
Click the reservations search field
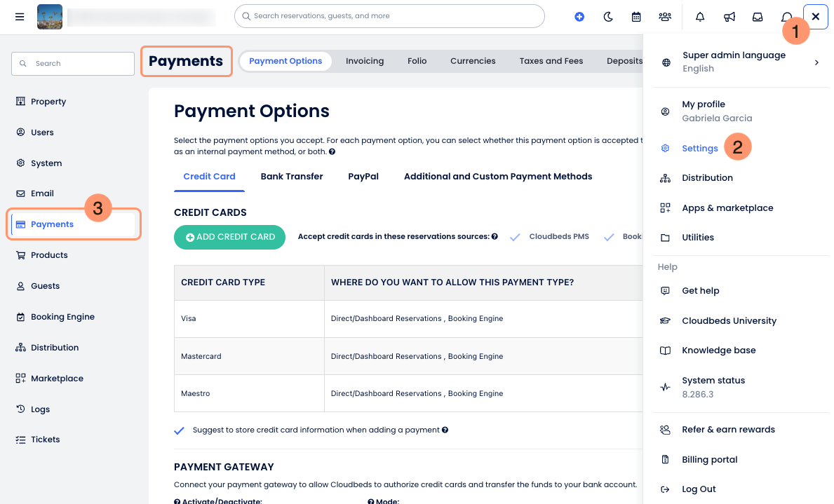coord(389,16)
